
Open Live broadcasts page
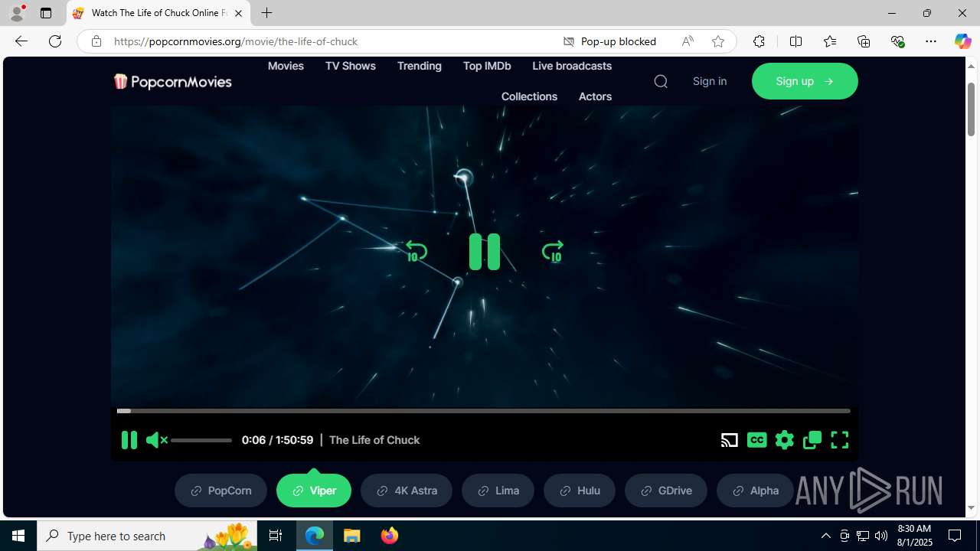click(572, 66)
